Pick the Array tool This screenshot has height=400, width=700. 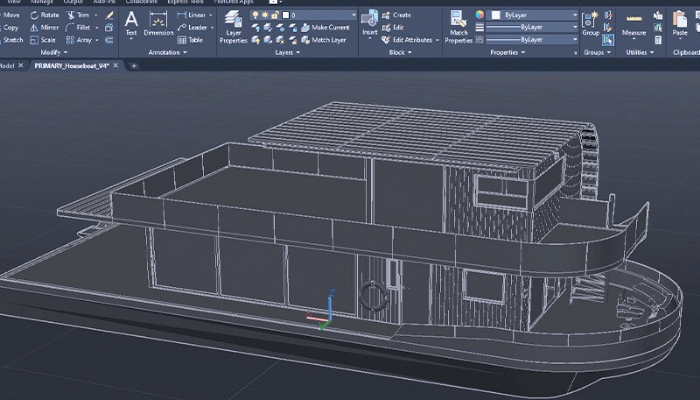(79, 40)
